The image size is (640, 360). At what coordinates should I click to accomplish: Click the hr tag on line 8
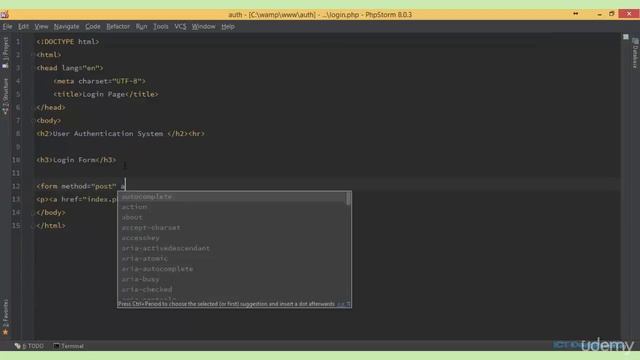(196, 133)
